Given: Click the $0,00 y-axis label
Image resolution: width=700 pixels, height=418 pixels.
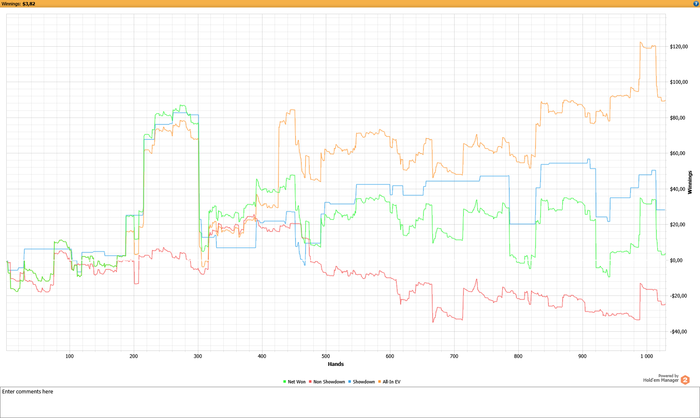Looking at the screenshot, I should click(677, 260).
